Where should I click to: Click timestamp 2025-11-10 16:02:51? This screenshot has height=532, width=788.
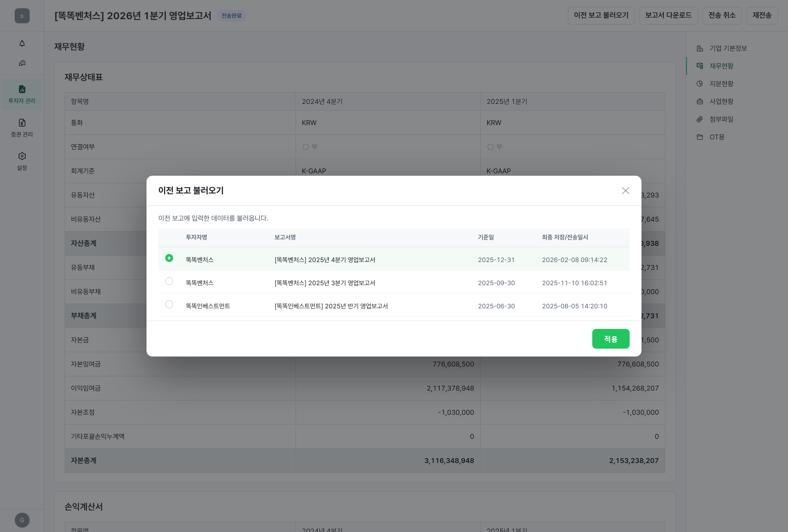(x=575, y=283)
